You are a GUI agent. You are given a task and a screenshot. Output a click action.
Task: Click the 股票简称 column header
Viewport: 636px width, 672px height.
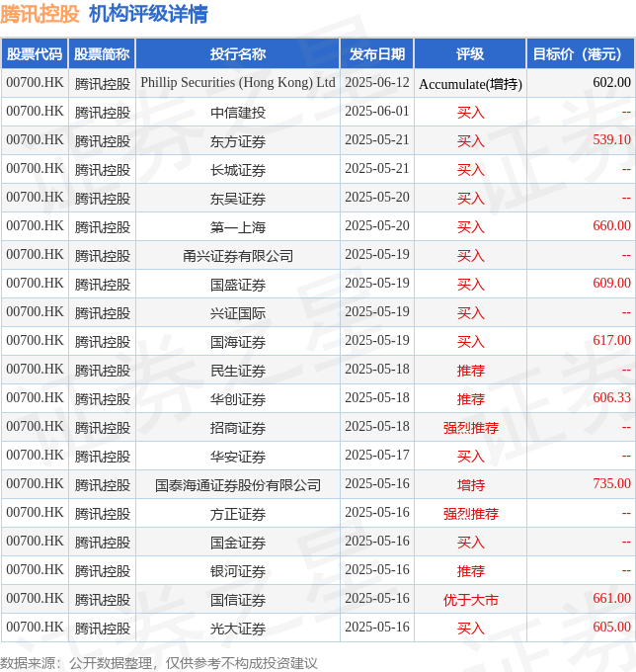(102, 54)
